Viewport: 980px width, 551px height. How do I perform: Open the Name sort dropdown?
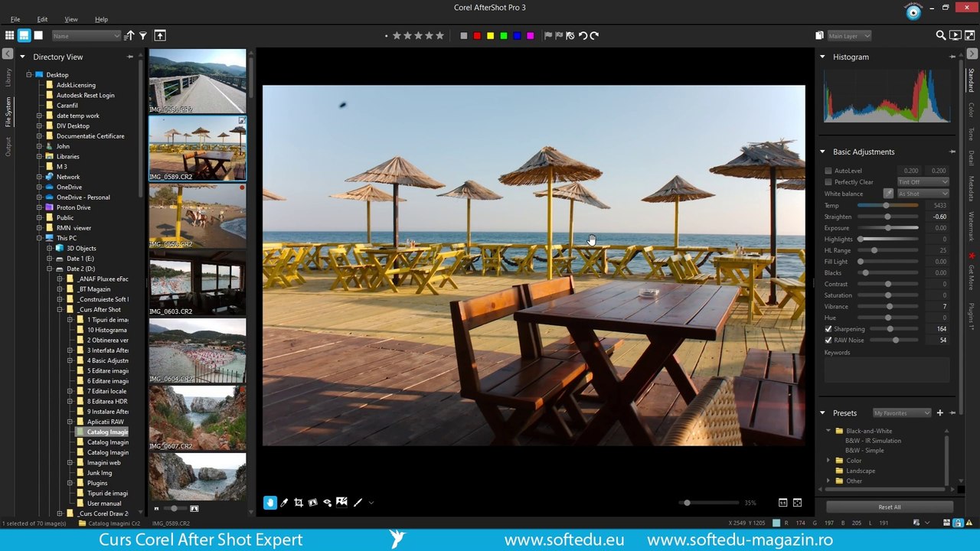(86, 36)
